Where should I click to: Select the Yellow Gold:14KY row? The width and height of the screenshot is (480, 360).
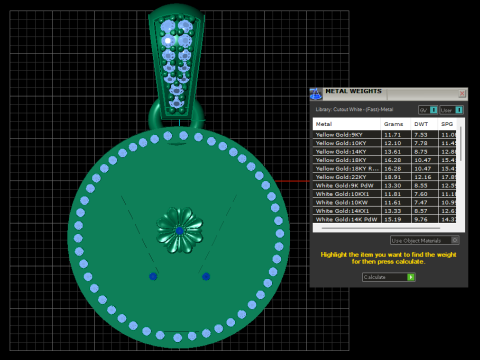click(x=385, y=152)
